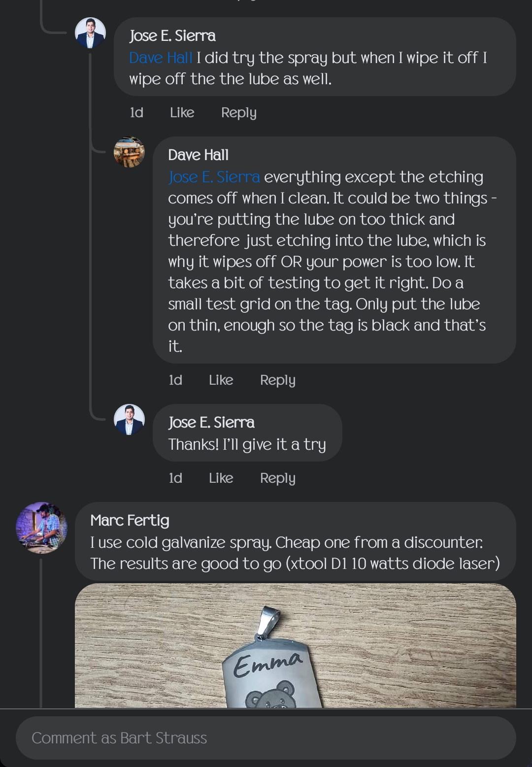Reply to Dave Hall's etching comment
The height and width of the screenshot is (767, 532).
pos(278,380)
